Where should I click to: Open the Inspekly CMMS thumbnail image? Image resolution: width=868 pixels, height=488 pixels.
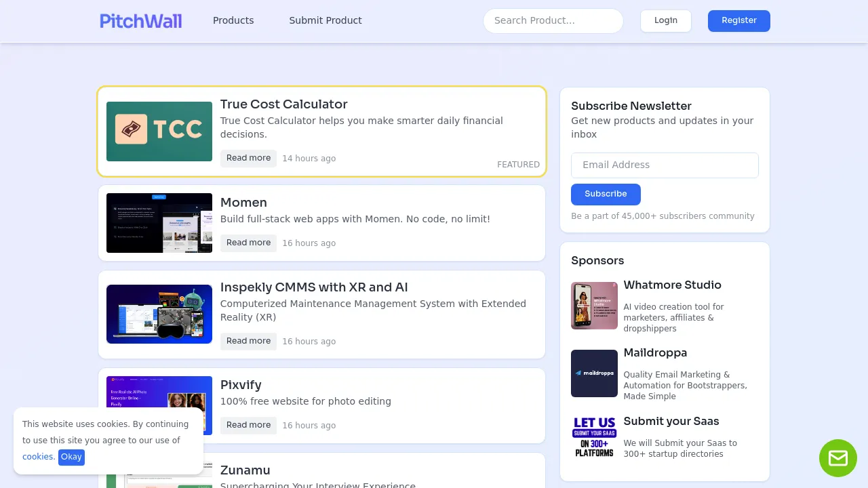pyautogui.click(x=159, y=314)
